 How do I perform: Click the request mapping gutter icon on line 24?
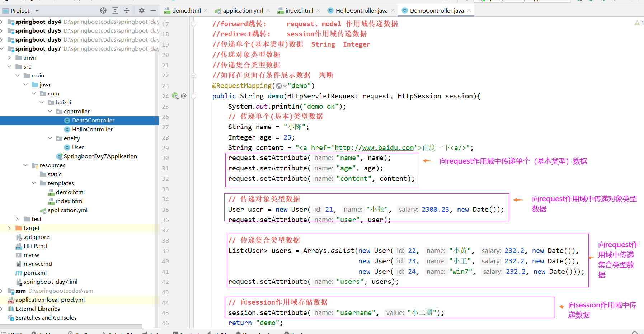coord(175,96)
